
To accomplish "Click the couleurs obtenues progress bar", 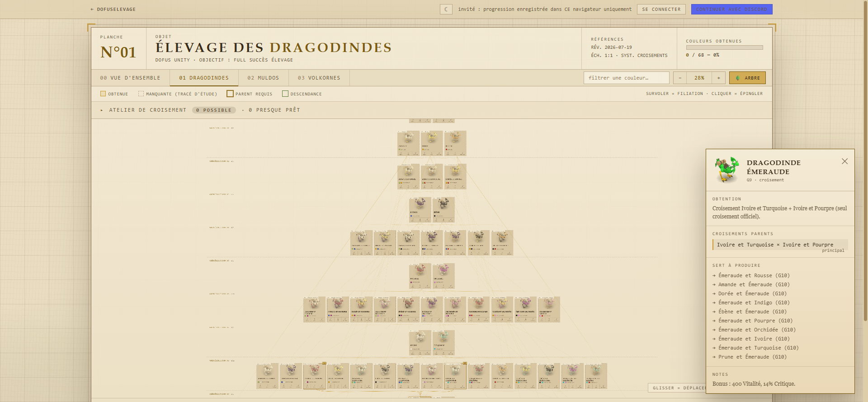I will coord(724,47).
